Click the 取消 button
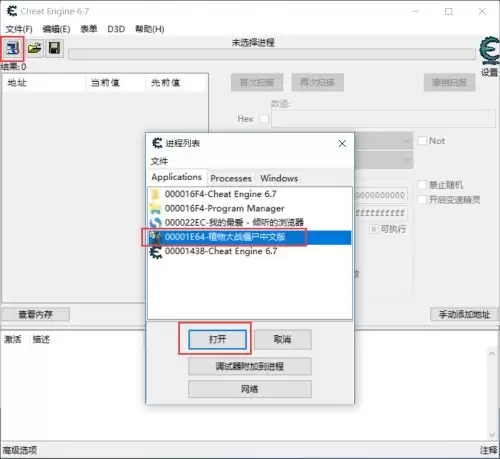Viewport: 500px width, 459px height. pyautogui.click(x=283, y=340)
